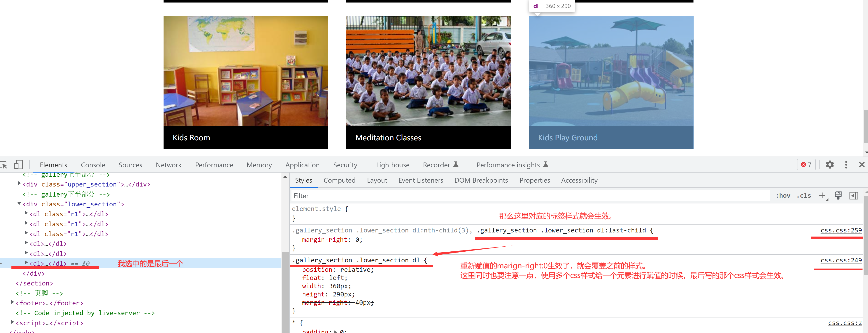Click the Elements tree scroll-up arrow
Image resolution: width=868 pixels, height=333 pixels.
[285, 177]
